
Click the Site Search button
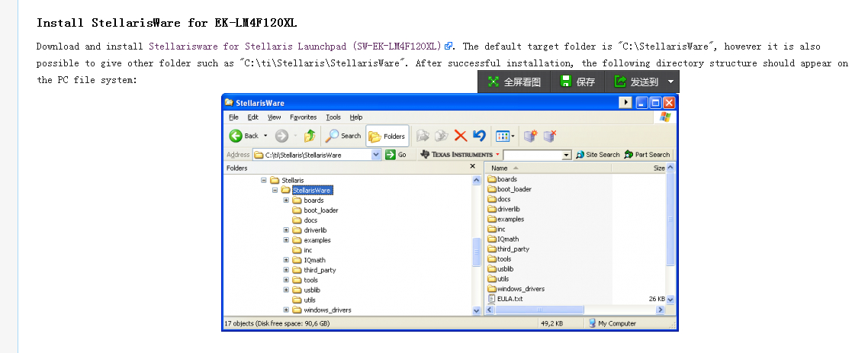point(598,154)
